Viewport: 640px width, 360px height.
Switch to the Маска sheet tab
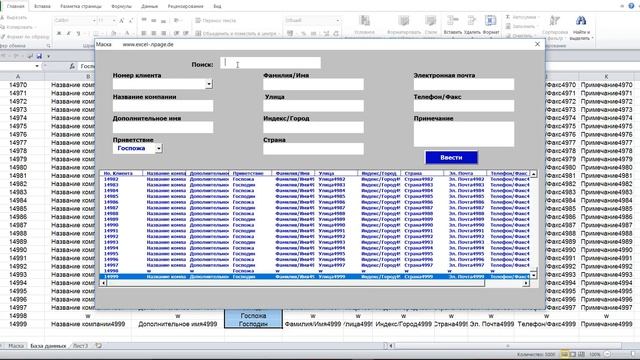(x=16, y=346)
